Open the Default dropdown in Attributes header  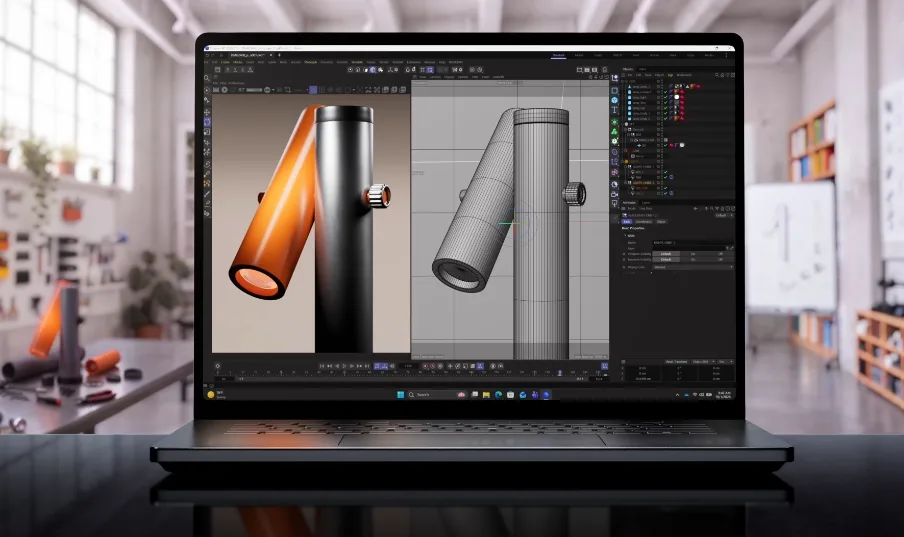(724, 215)
